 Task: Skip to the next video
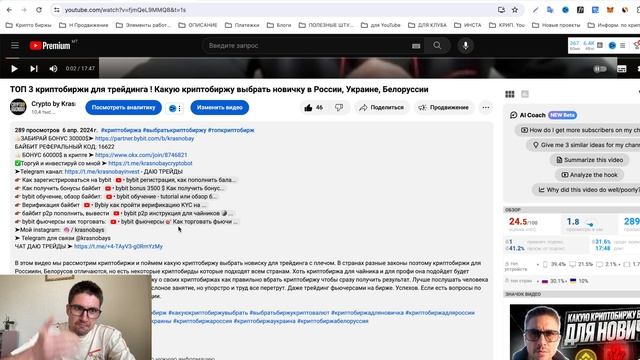pyautogui.click(x=34, y=69)
